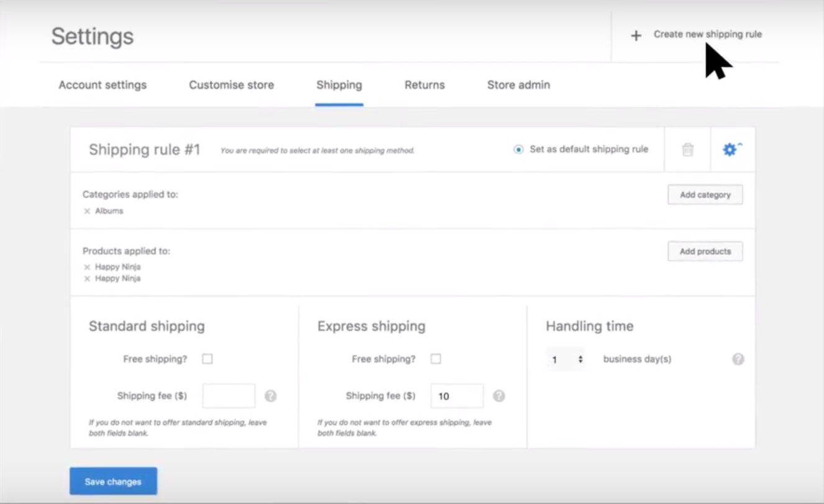
Task: Open Standard shipping fee help icon
Action: pos(270,396)
